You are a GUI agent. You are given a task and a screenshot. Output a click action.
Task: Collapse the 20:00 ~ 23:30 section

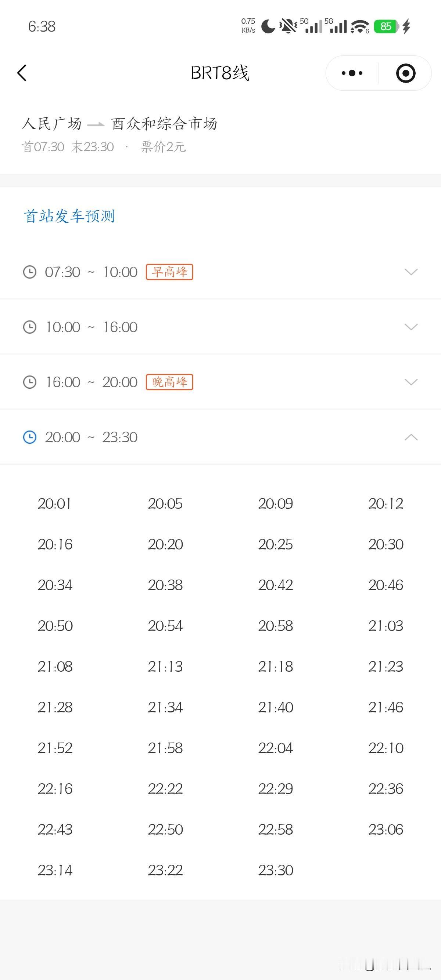411,437
